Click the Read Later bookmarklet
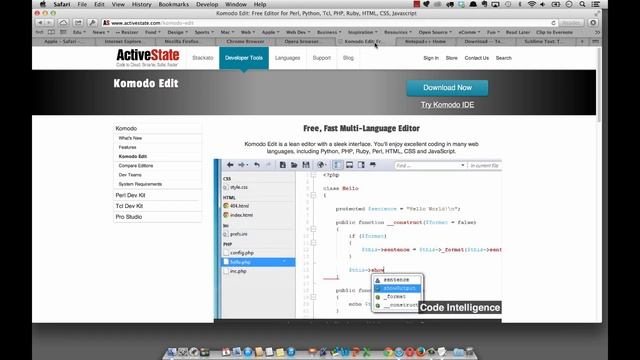 coord(518,32)
